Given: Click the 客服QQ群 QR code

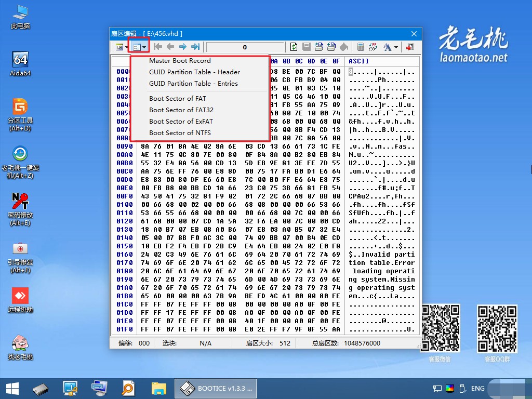Looking at the screenshot, I should (x=497, y=329).
